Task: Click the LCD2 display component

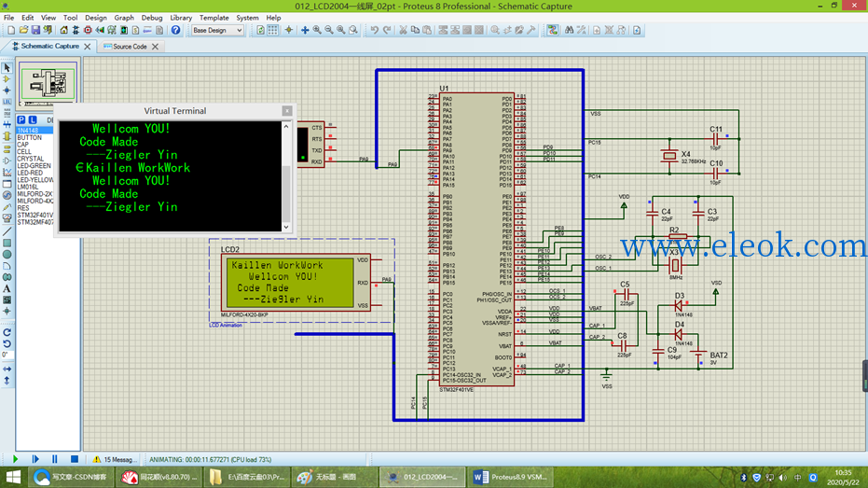Action: click(x=296, y=283)
